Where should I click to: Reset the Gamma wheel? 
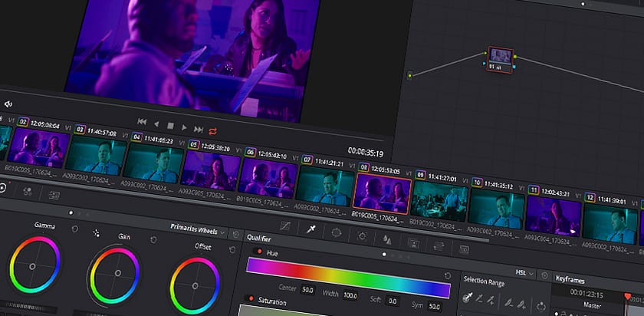pyautogui.click(x=74, y=229)
